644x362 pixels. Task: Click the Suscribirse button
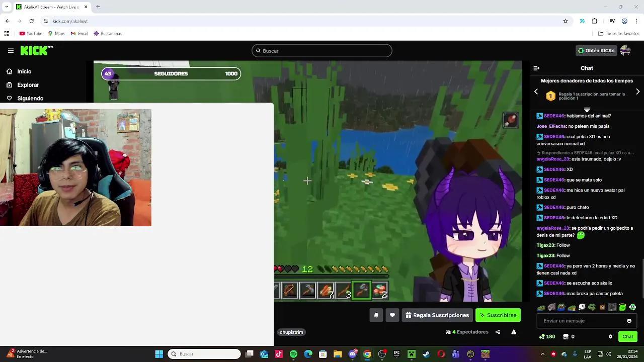click(x=498, y=315)
